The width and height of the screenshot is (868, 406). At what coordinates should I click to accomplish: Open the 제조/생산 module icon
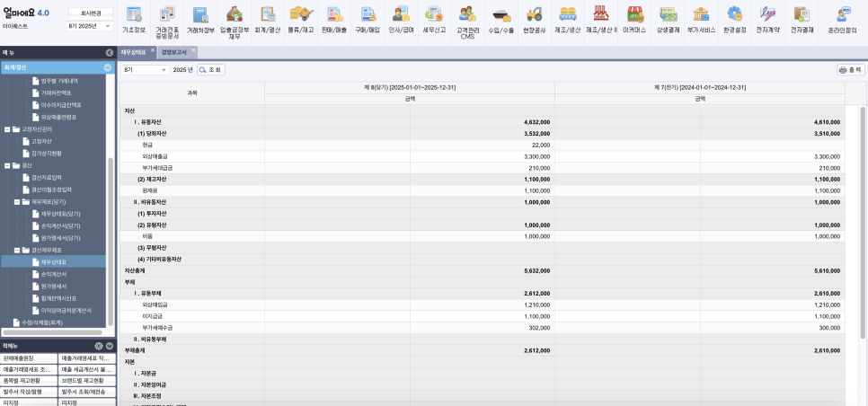[567, 15]
